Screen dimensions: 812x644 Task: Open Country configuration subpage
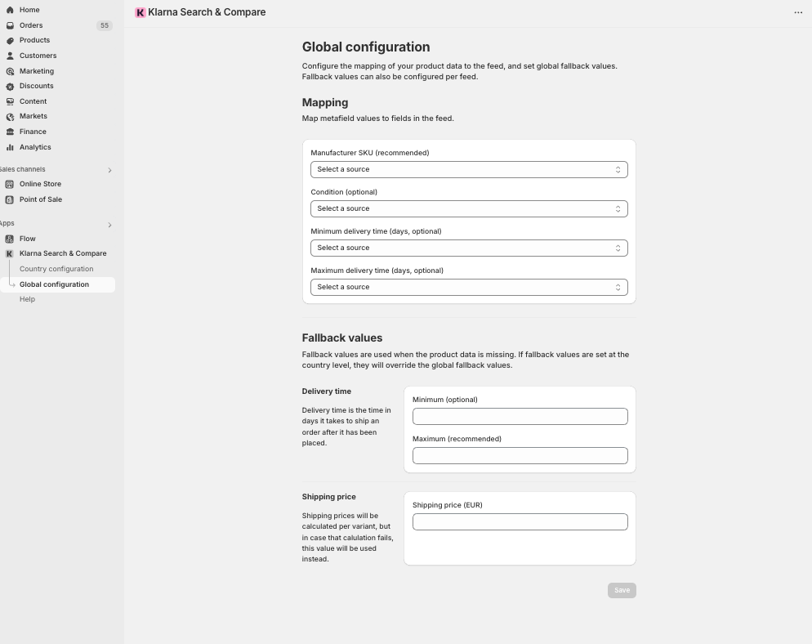[x=56, y=269]
